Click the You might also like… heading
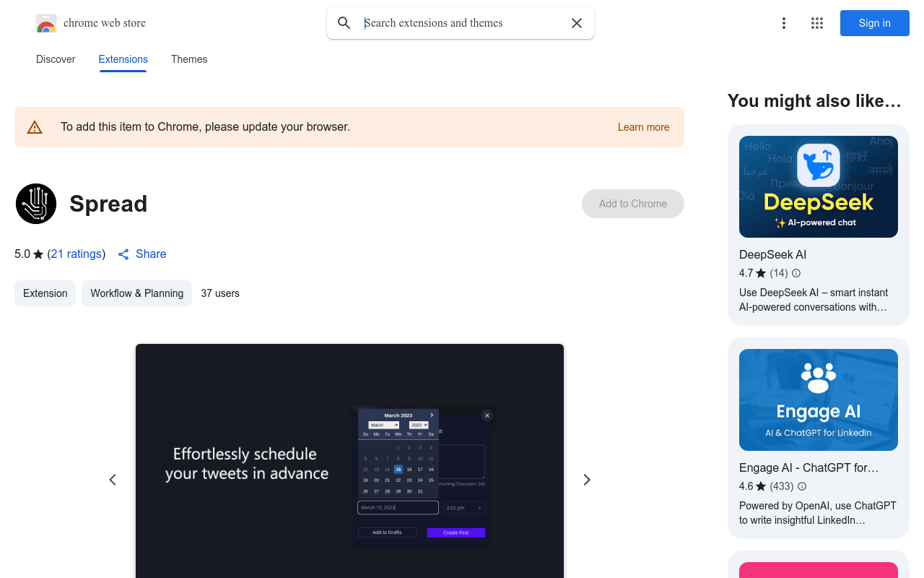The height and width of the screenshot is (578, 924). pos(814,101)
